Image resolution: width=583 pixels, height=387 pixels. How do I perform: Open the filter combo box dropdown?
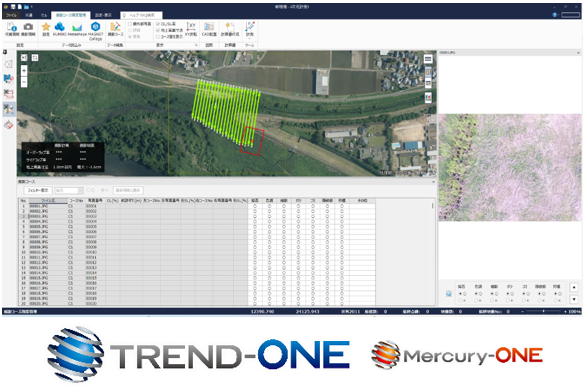pyautogui.click(x=80, y=190)
